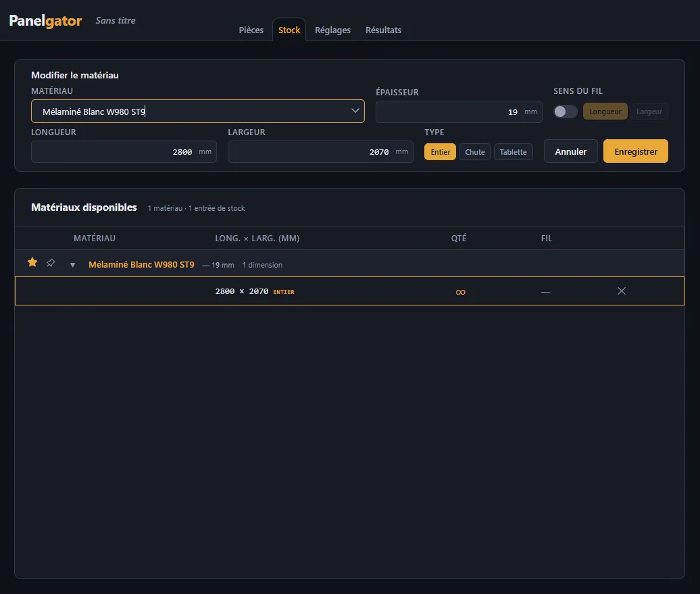Click the Largeur 2070 mm field
The image size is (700, 594).
tap(320, 152)
